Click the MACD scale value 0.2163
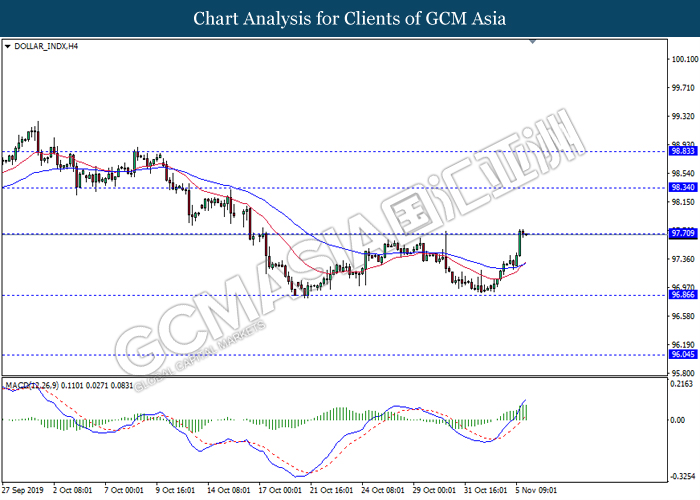 (682, 384)
